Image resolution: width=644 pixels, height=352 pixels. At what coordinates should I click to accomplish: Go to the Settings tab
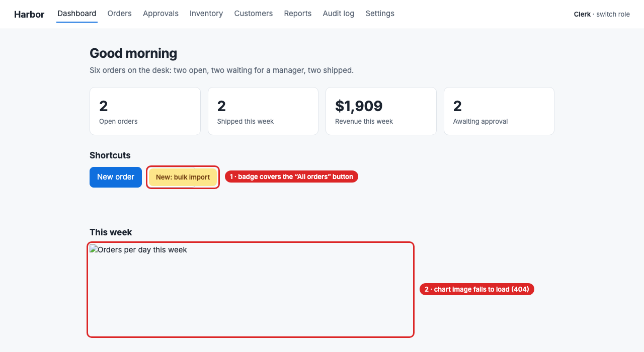pyautogui.click(x=380, y=14)
